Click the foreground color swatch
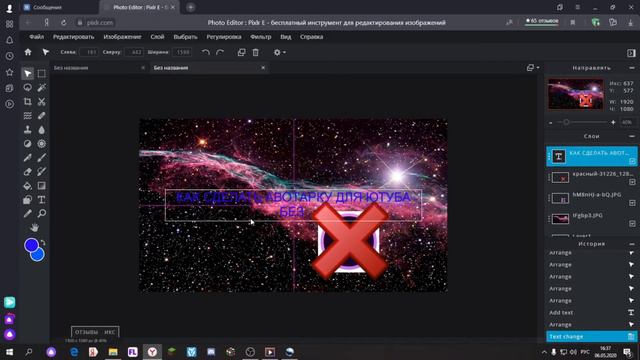The image size is (640, 360). pos(31,245)
